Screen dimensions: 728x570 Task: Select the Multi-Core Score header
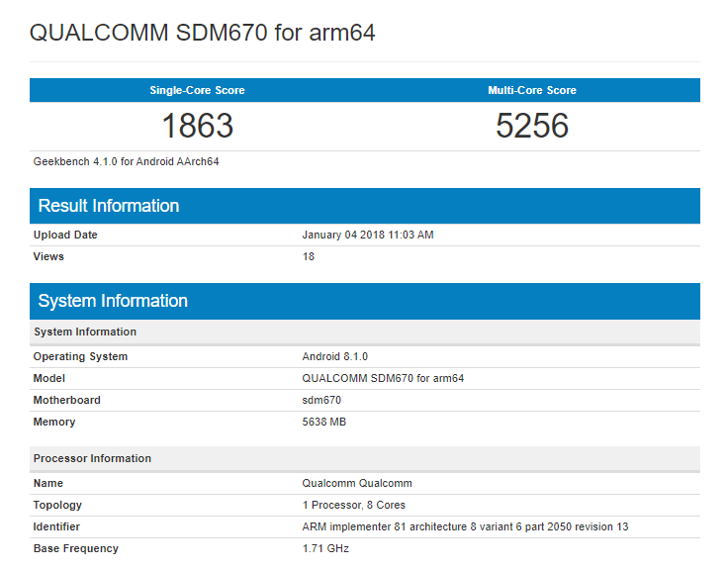pyautogui.click(x=532, y=90)
